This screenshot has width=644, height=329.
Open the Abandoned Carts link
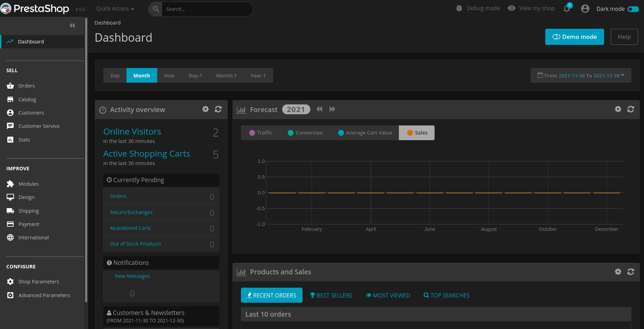click(x=130, y=228)
